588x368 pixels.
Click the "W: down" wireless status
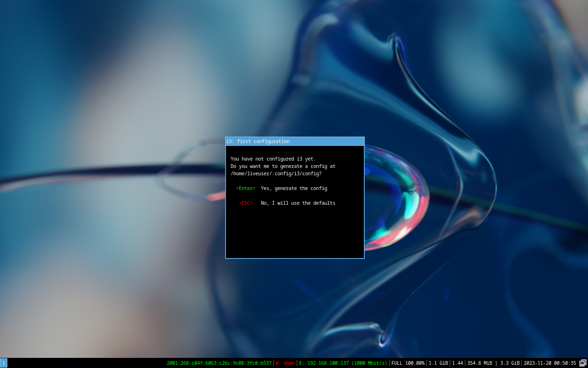pyautogui.click(x=285, y=363)
